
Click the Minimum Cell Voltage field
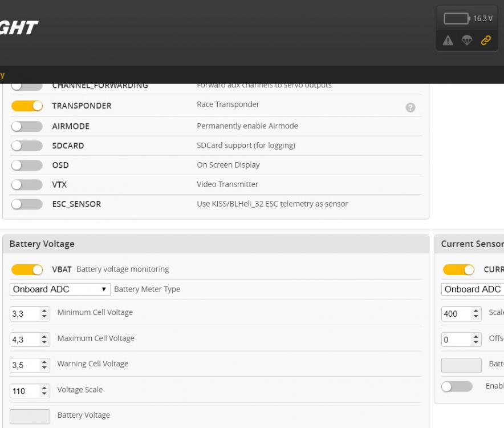pyautogui.click(x=25, y=313)
